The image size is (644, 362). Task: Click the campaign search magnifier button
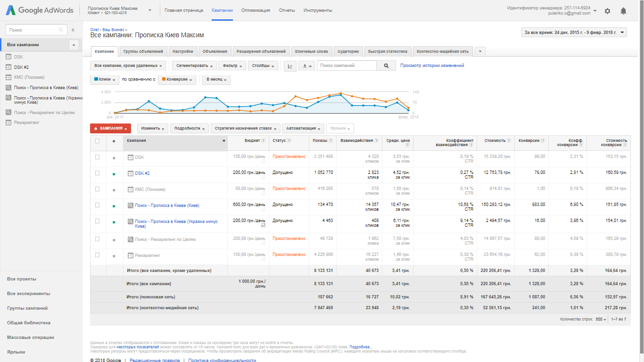click(386, 66)
